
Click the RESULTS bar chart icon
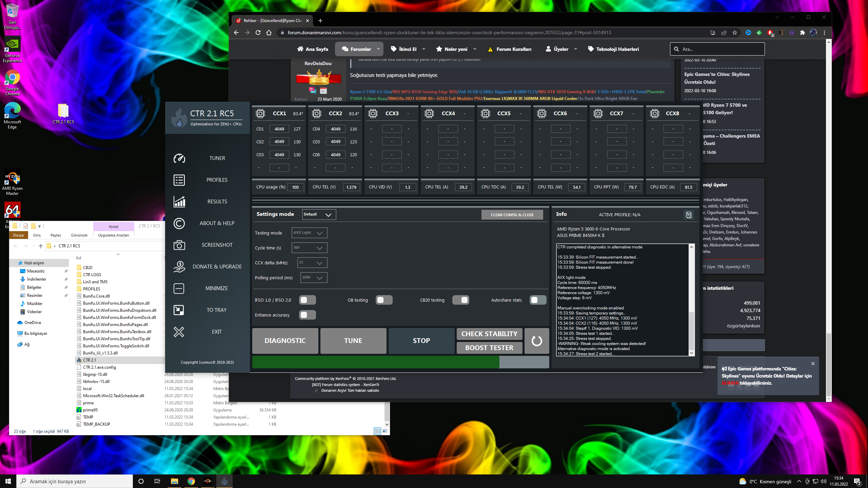click(179, 202)
